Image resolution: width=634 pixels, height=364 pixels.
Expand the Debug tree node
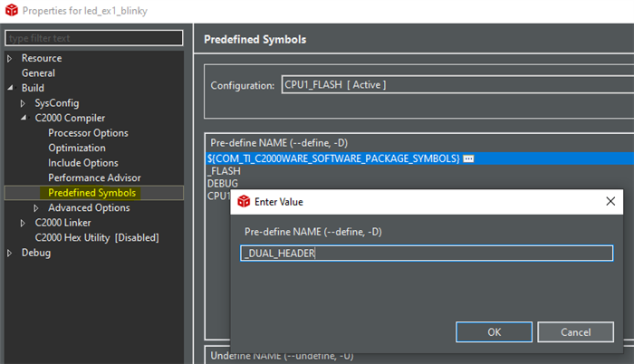pyautogui.click(x=10, y=253)
